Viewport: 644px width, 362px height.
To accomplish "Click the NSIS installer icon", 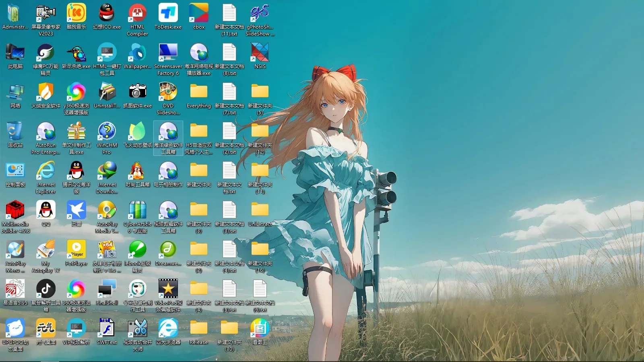I will click(260, 52).
